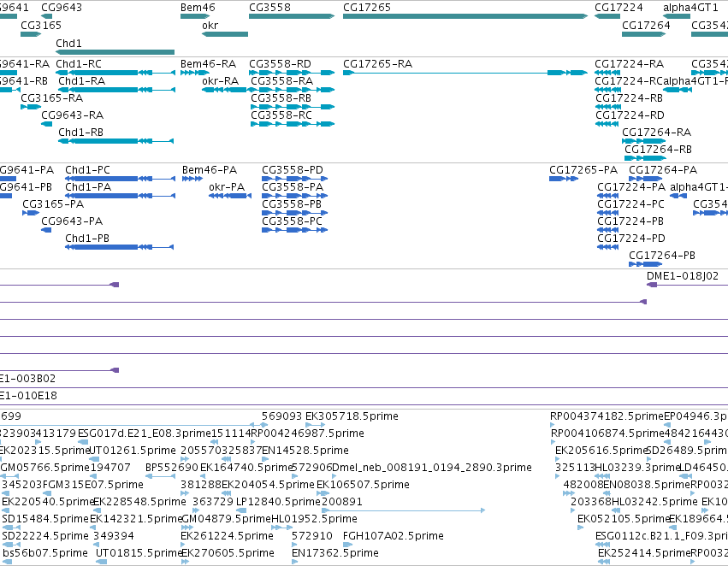Screen dimensions: 728x566
Task: Open EST RP004246987.5prime
Action: (307, 433)
